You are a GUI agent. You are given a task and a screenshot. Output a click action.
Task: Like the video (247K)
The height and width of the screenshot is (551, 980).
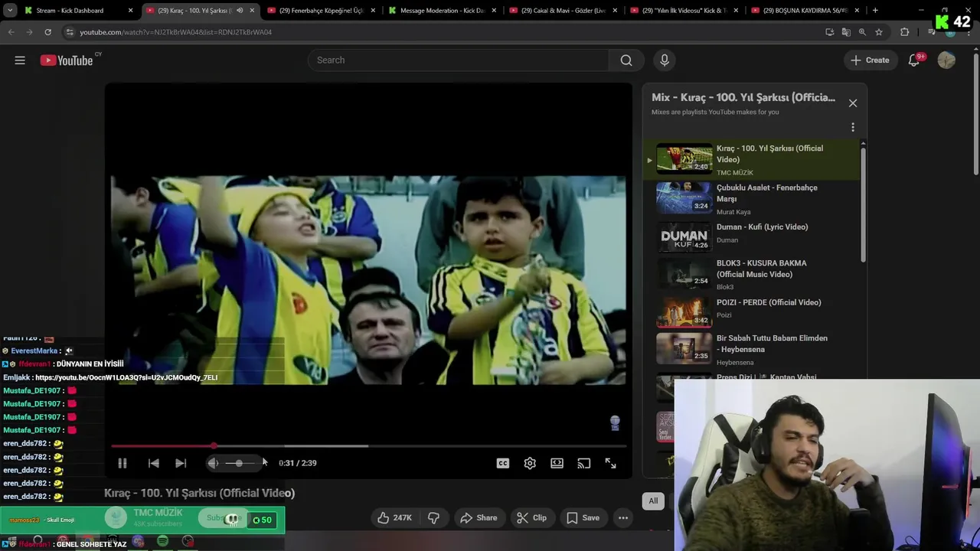[395, 518]
